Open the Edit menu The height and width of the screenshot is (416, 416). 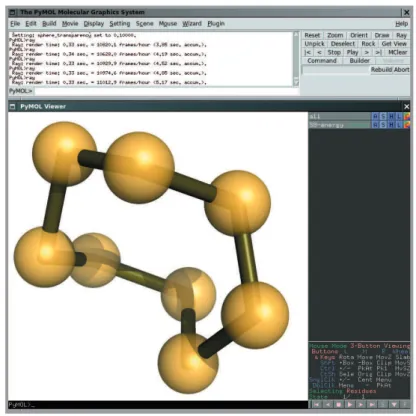pyautogui.click(x=31, y=24)
